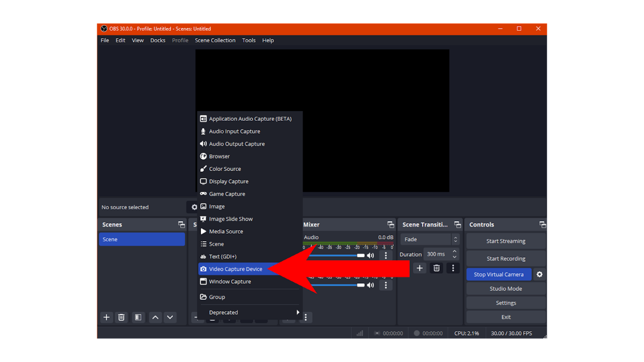Viewport: 644px width, 362px height.
Task: Select the Scene entry in the Scenes list
Action: tap(142, 239)
